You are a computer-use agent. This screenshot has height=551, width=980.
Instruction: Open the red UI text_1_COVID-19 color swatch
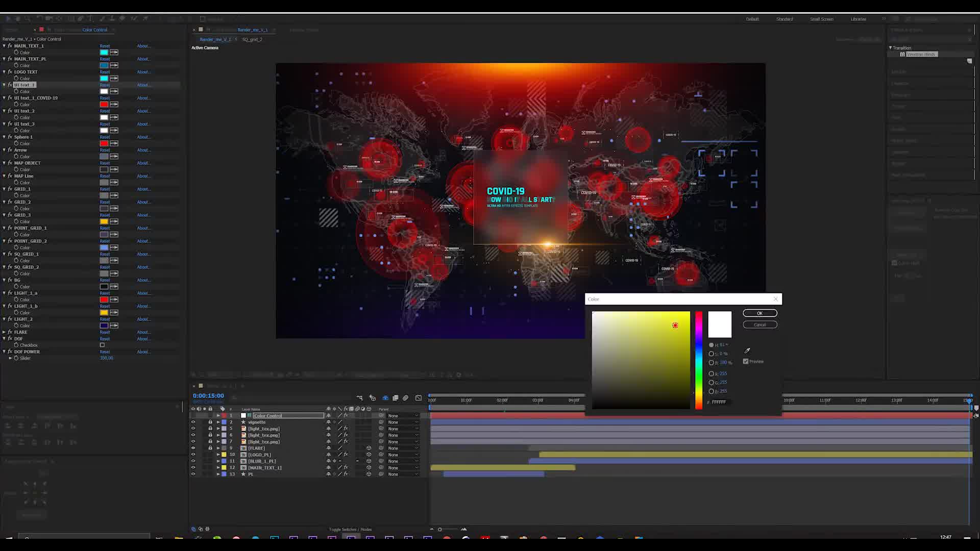pos(104,105)
